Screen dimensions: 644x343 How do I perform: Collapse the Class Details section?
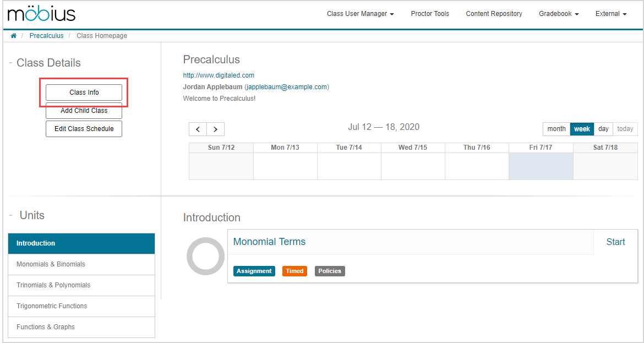(10, 63)
